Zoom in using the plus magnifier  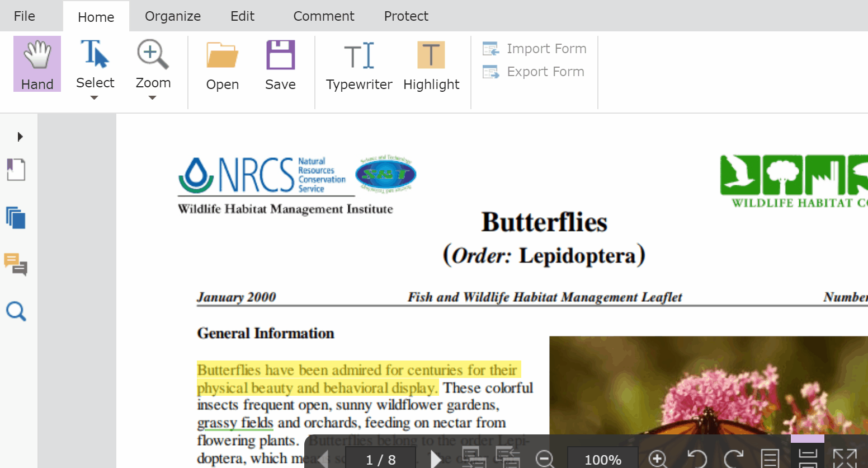(x=658, y=459)
